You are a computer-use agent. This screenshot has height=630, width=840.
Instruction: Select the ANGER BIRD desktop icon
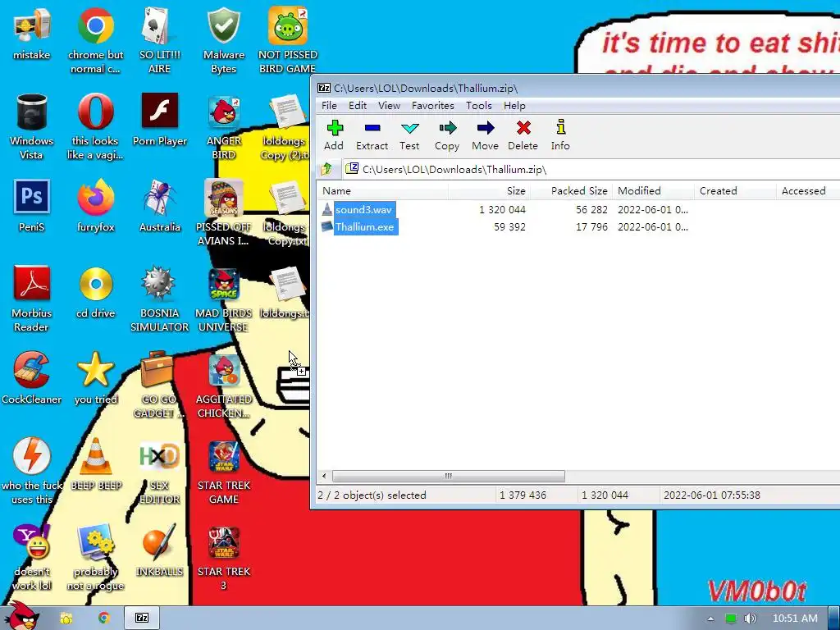point(223,126)
